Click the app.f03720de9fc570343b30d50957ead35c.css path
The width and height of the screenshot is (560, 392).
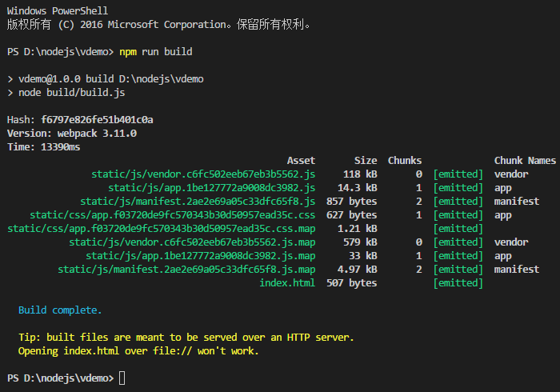pyautogui.click(x=173, y=215)
